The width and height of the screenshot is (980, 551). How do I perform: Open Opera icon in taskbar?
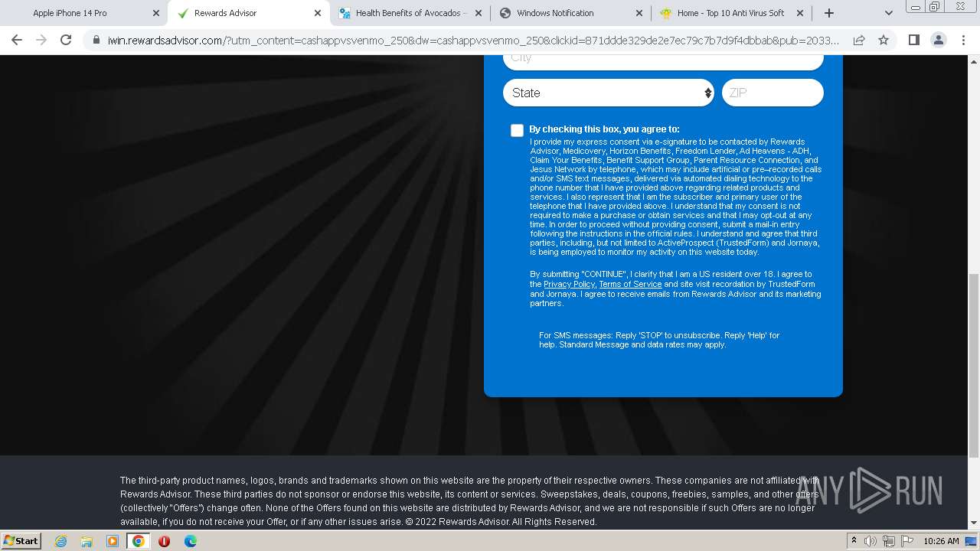(x=164, y=541)
